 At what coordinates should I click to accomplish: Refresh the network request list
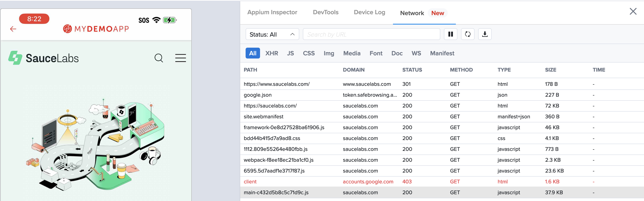468,34
